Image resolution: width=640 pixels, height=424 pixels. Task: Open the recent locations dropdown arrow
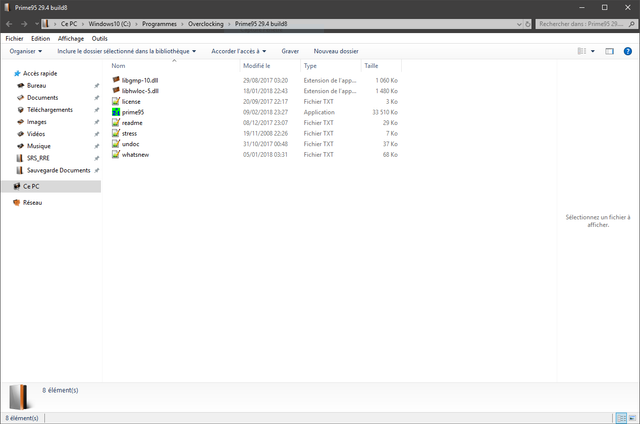point(37,24)
